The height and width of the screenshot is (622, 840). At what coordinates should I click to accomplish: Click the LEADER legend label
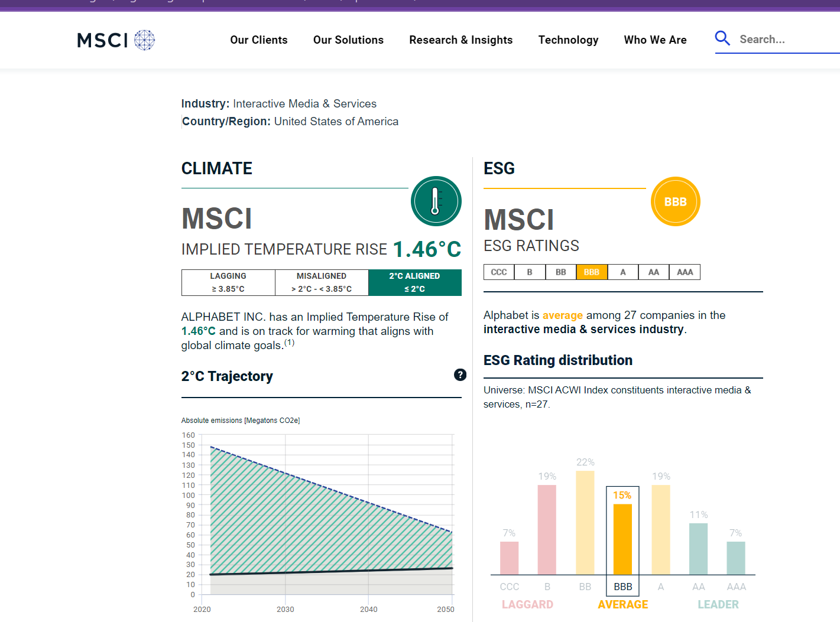(x=718, y=604)
